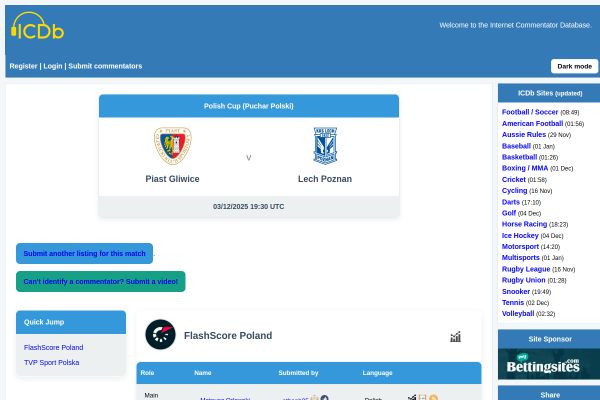Viewport: 600px width, 400px height.
Task: Click the ICDb Sites (updated) header
Action: point(550,93)
